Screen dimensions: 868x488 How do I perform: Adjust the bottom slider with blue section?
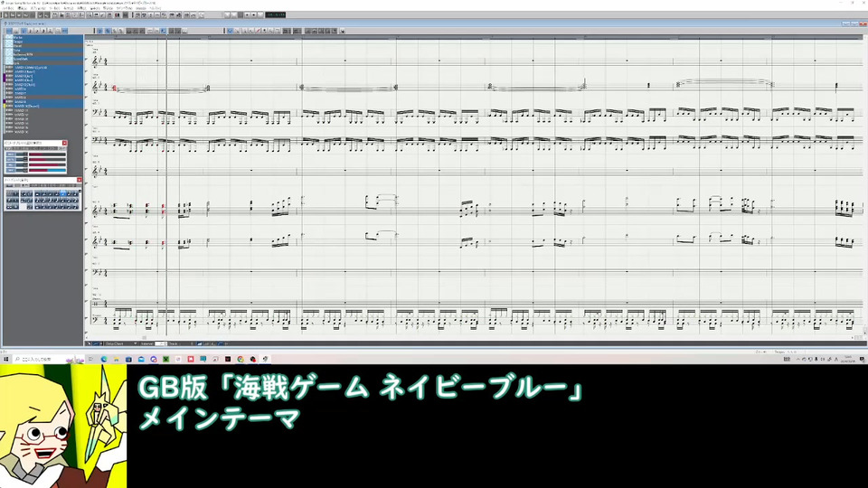click(46, 170)
